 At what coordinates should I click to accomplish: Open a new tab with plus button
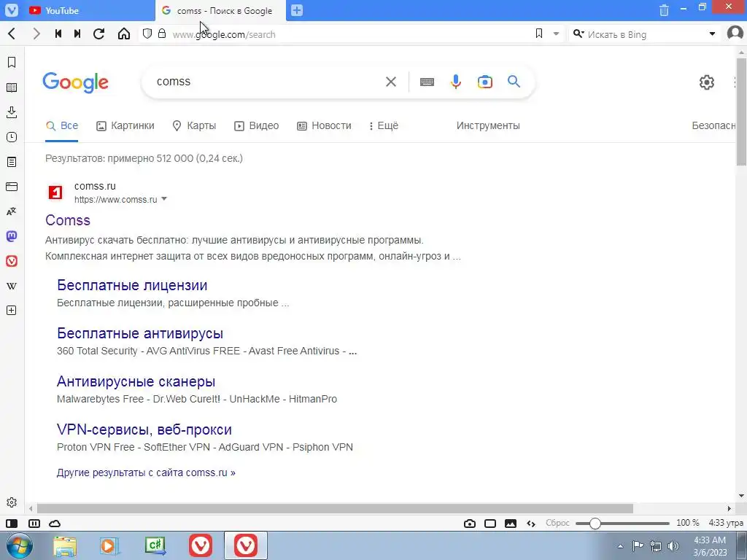coord(297,10)
